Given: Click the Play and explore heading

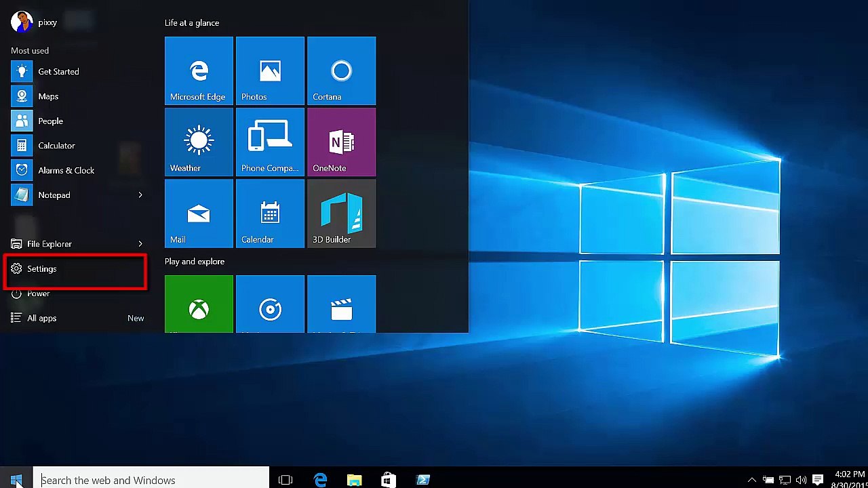Looking at the screenshot, I should click(x=195, y=262).
